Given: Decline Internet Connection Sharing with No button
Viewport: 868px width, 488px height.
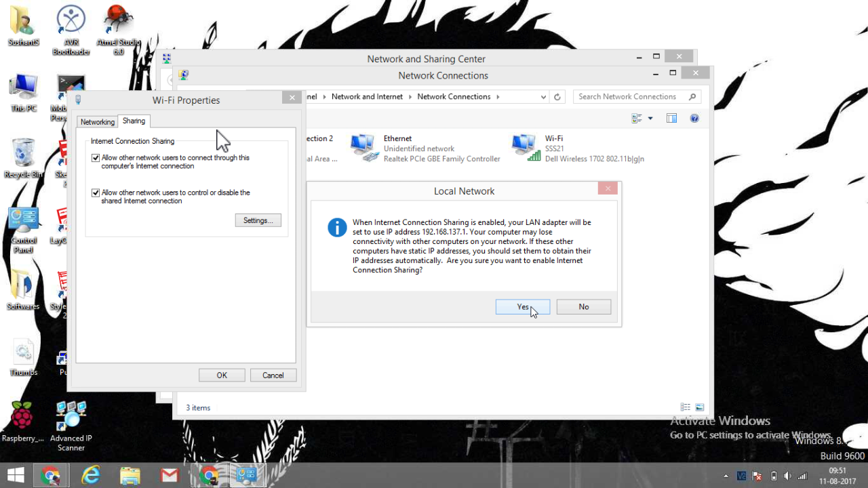Looking at the screenshot, I should [x=584, y=307].
